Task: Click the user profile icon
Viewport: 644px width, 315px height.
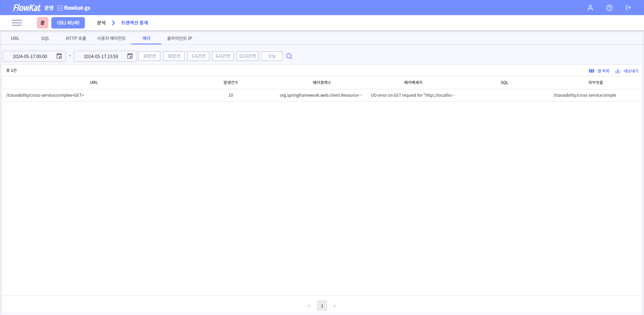Action: coord(590,8)
